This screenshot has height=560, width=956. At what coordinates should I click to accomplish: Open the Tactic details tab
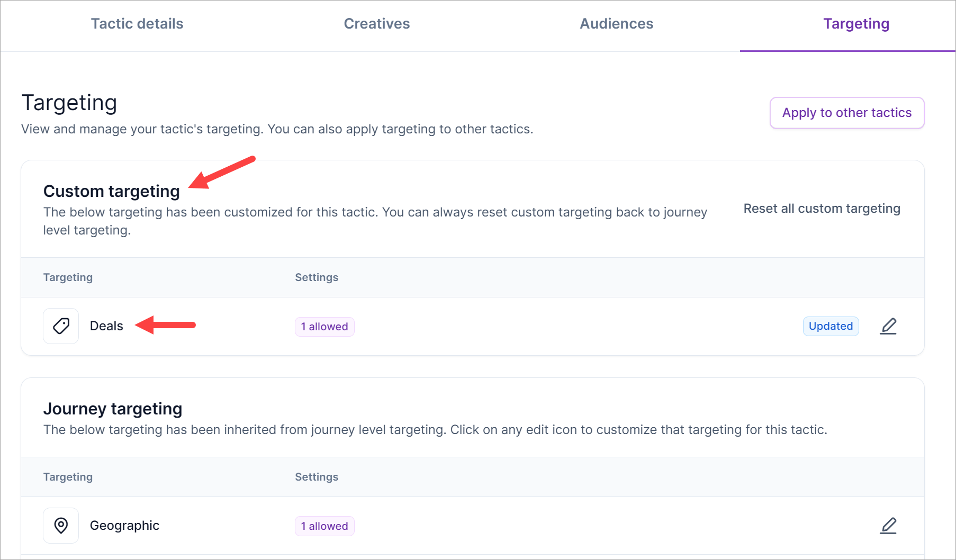(137, 24)
